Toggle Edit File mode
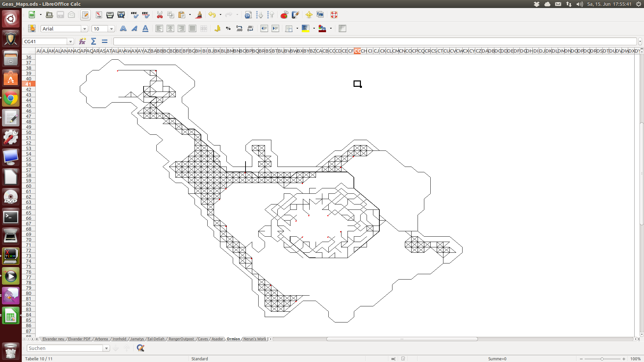This screenshot has width=644, height=362. (85, 15)
